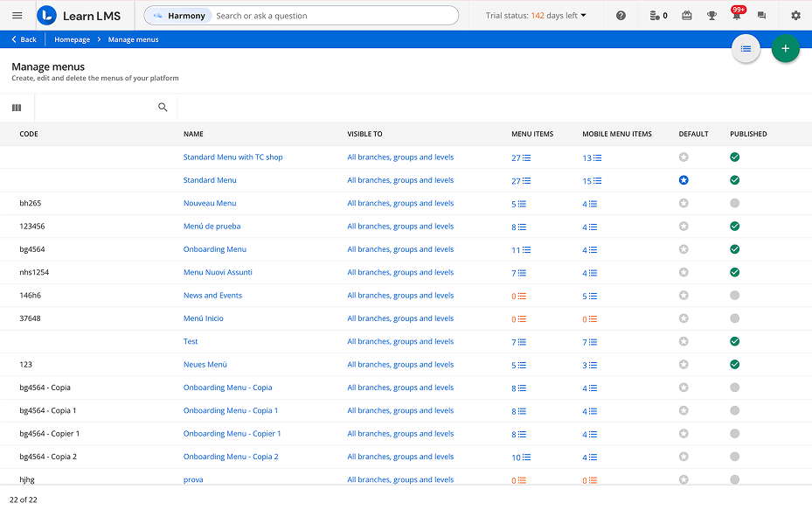
Task: Open the trophy achievements icon
Action: tap(712, 16)
